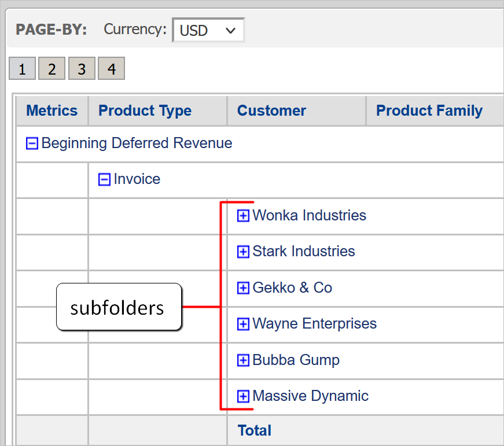Click the Gekko & Co customer name
The height and width of the screenshot is (446, 504).
click(x=292, y=287)
